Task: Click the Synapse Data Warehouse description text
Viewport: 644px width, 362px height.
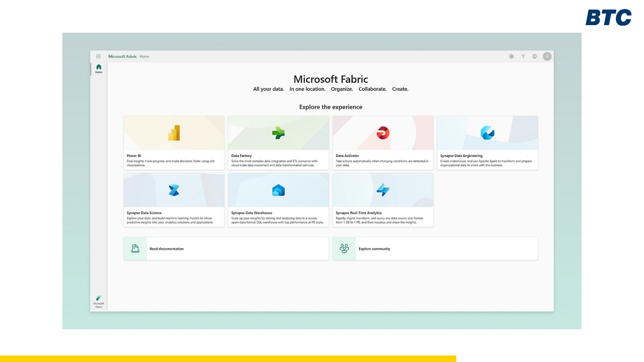Action: [x=277, y=220]
